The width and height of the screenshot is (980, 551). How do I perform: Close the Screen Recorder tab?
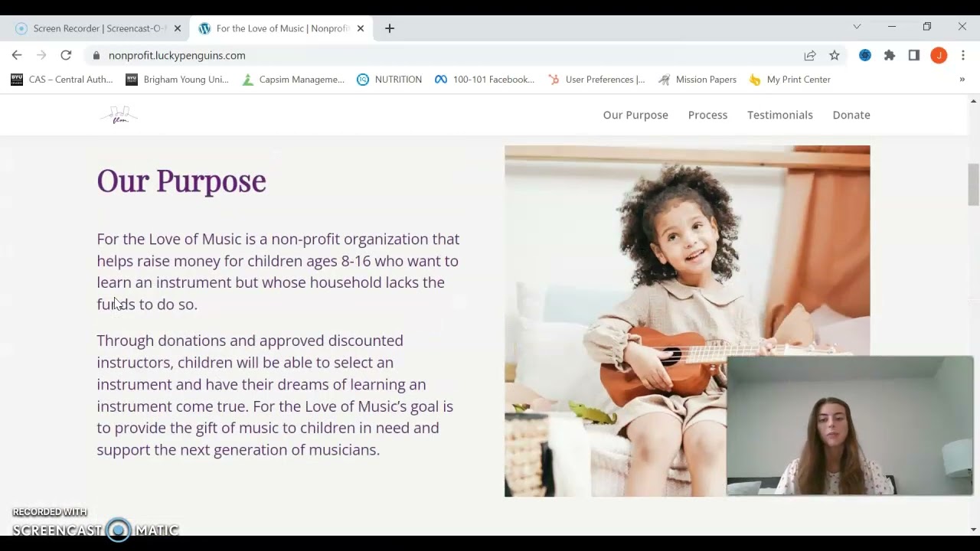tap(178, 28)
